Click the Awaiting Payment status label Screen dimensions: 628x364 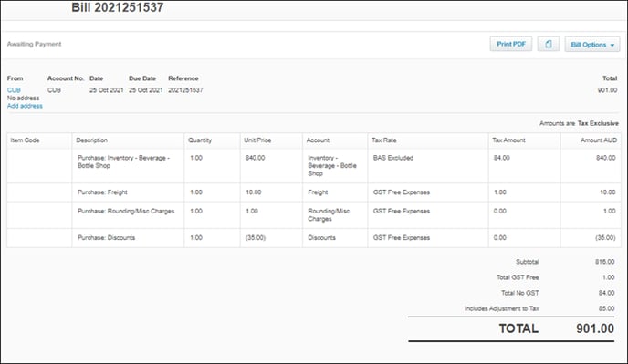click(x=34, y=44)
